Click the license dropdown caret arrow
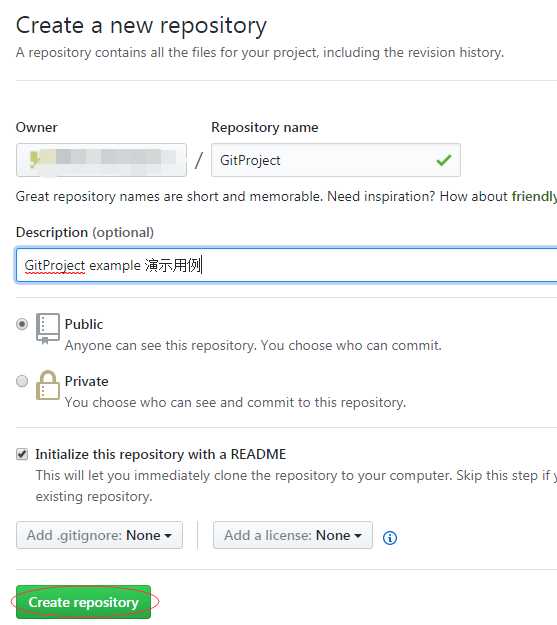 click(358, 536)
